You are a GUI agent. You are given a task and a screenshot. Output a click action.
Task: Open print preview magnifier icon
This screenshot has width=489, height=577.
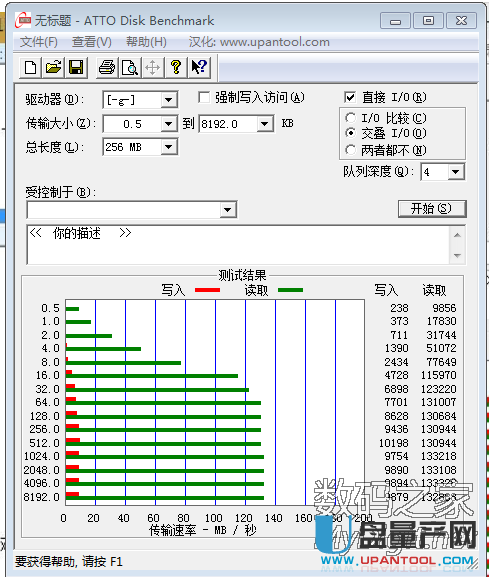[130, 68]
